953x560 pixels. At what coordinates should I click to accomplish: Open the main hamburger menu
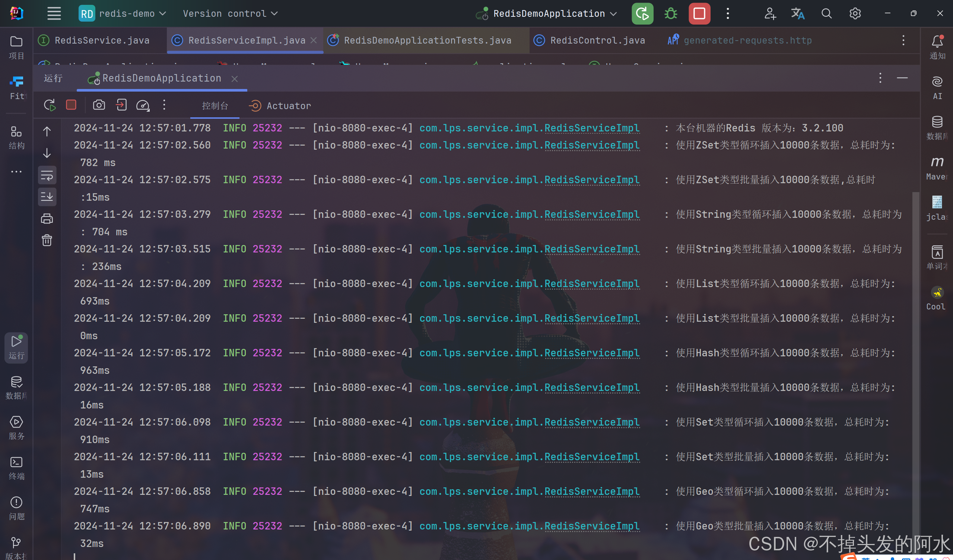54,14
